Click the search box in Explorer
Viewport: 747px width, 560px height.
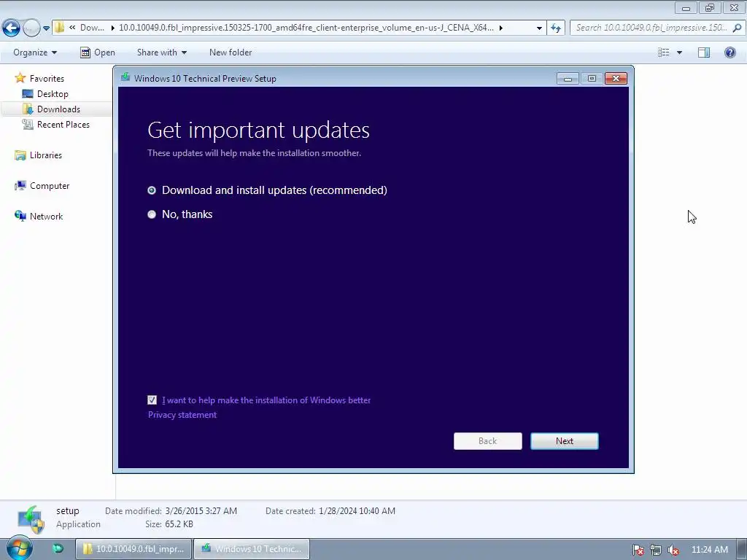[657, 28]
